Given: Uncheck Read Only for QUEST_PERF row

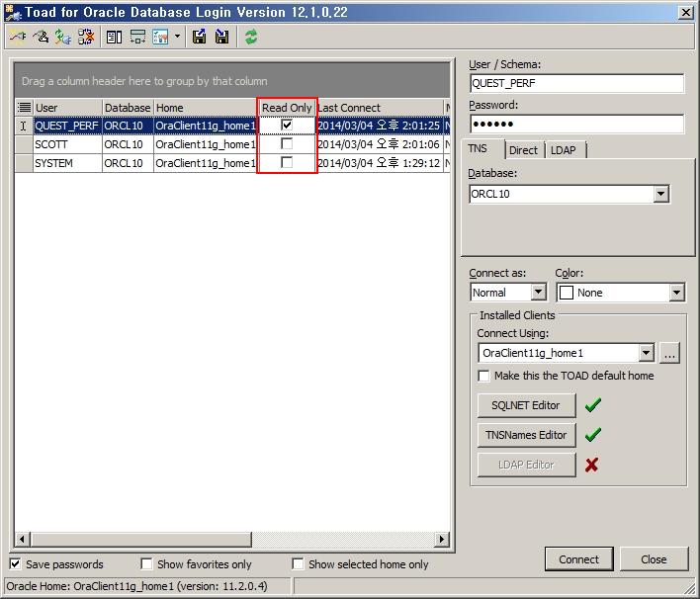Looking at the screenshot, I should (x=287, y=125).
